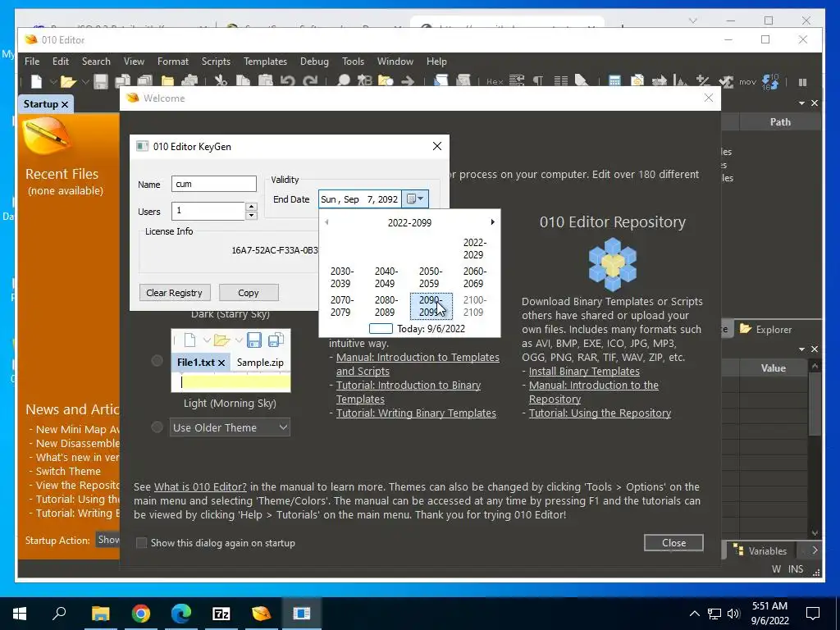The width and height of the screenshot is (840, 630).
Task: Click the calendar previous range arrow
Action: coord(326,221)
